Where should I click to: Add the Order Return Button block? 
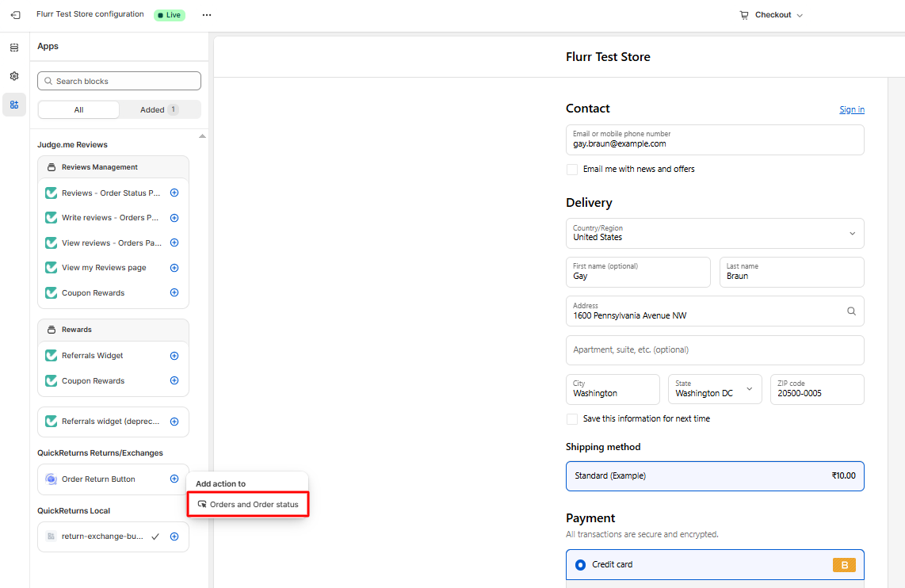pyautogui.click(x=174, y=479)
